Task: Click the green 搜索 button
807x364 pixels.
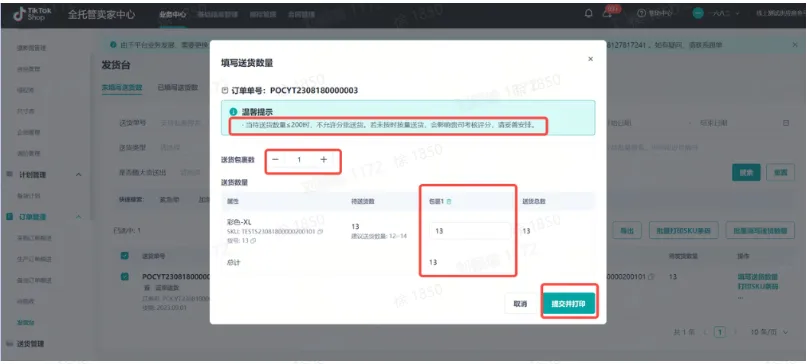Action: point(746,172)
